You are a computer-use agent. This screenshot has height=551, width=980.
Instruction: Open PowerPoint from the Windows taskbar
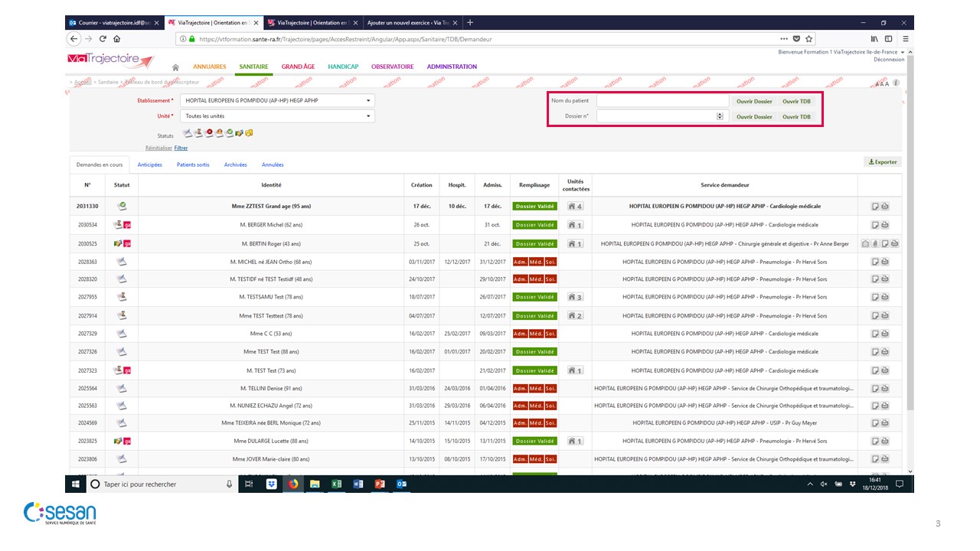point(379,484)
